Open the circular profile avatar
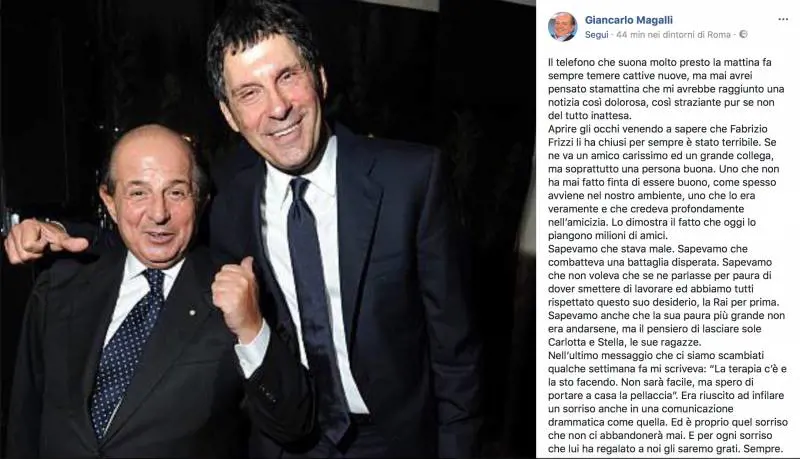 pos(562,27)
